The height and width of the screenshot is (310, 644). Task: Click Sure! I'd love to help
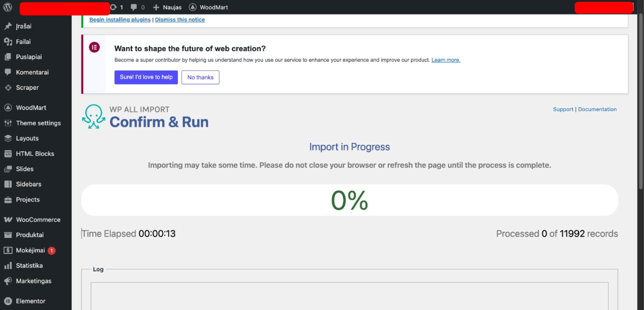pos(146,77)
